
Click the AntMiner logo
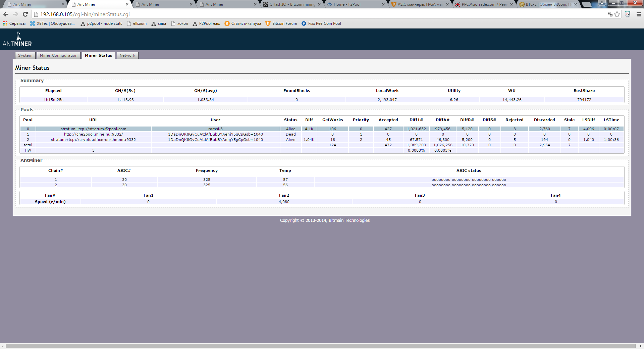(x=17, y=40)
